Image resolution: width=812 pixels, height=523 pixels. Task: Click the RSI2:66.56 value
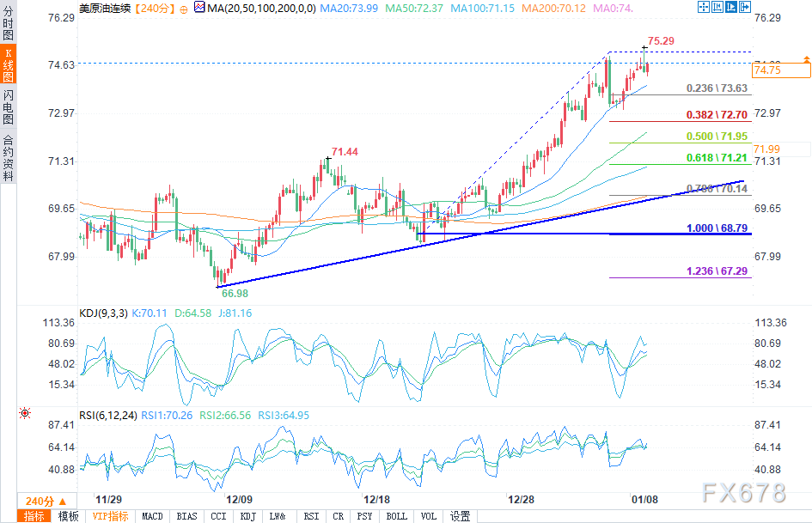tap(225, 416)
